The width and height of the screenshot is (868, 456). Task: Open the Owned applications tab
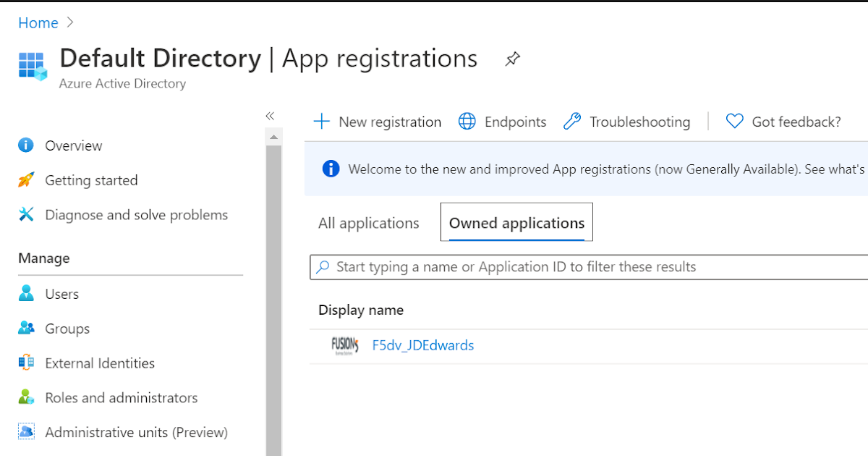tap(516, 222)
